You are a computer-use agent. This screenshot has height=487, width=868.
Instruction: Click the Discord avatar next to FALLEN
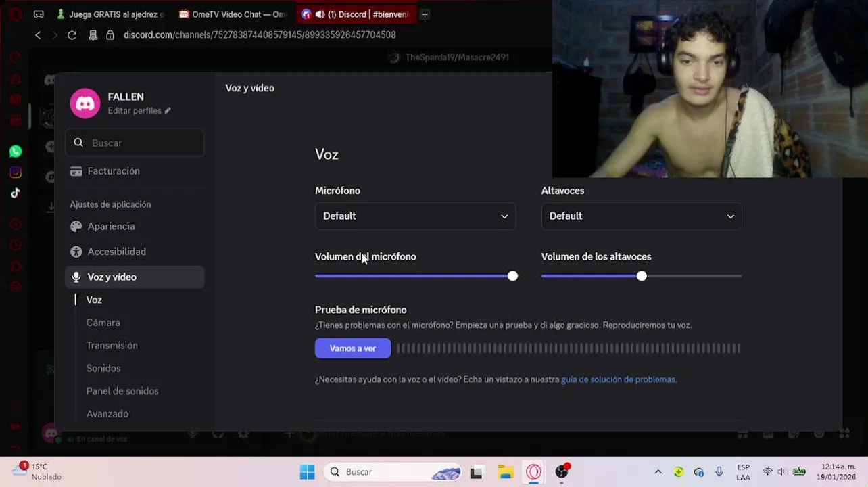point(85,103)
